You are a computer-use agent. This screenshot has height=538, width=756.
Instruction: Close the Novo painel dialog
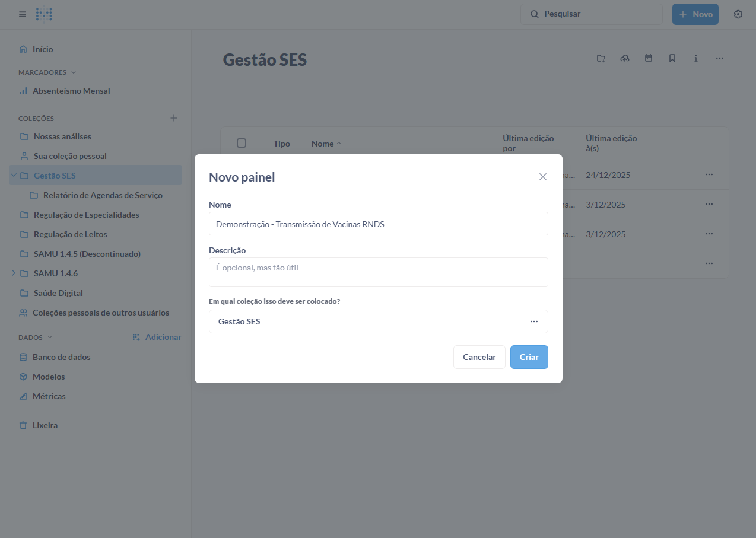click(x=542, y=177)
